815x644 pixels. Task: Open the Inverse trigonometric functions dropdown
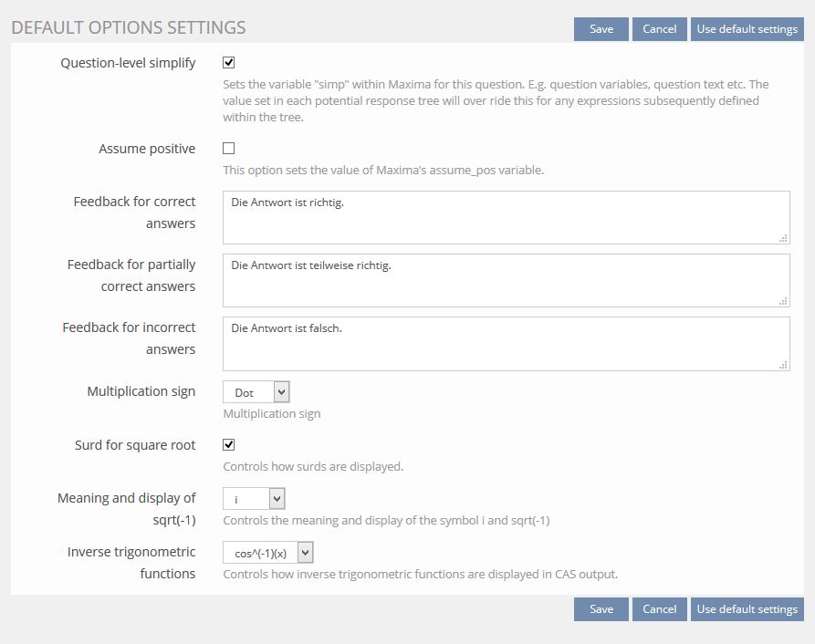point(268,553)
